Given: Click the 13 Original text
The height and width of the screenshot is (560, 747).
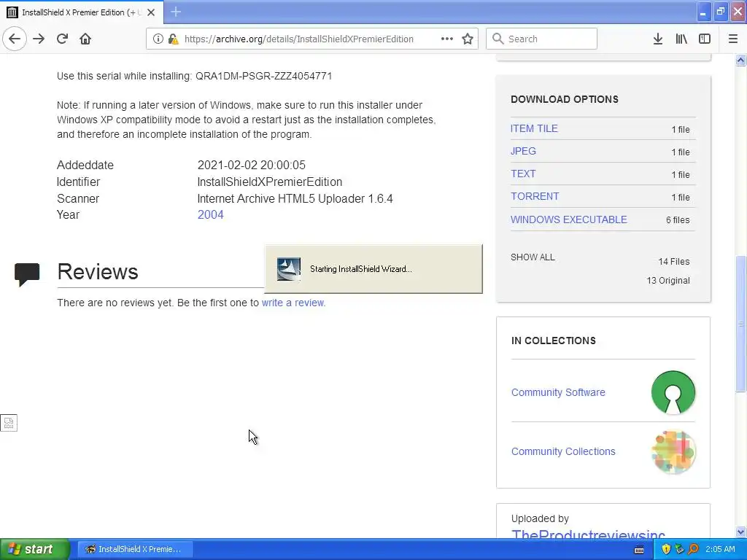Looking at the screenshot, I should 668,281.
